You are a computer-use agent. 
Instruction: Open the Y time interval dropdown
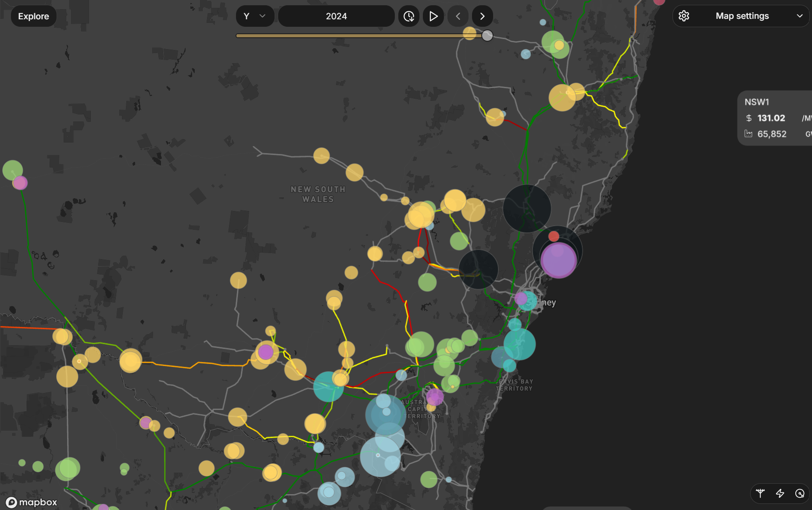255,16
